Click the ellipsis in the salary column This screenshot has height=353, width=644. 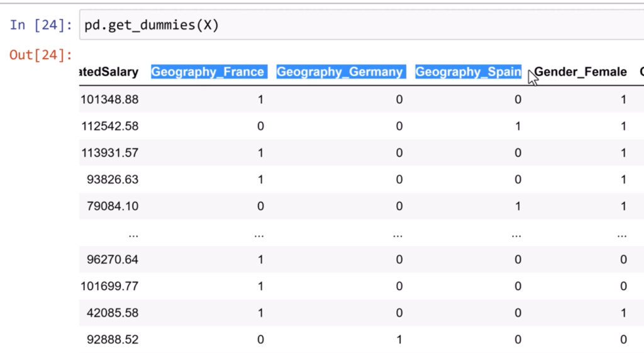[133, 233]
